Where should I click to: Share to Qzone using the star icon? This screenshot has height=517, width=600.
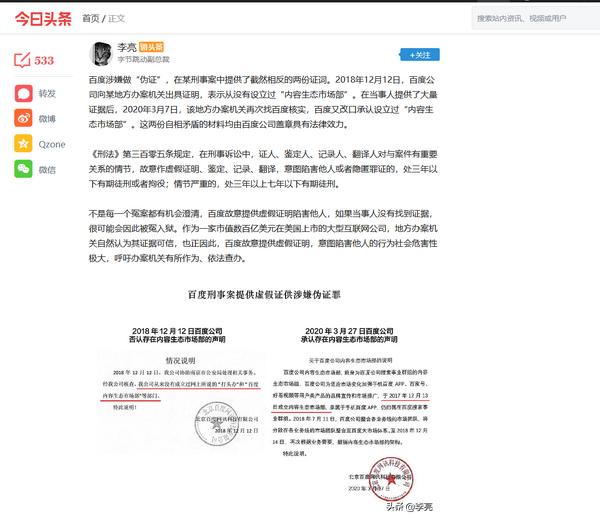[23, 144]
